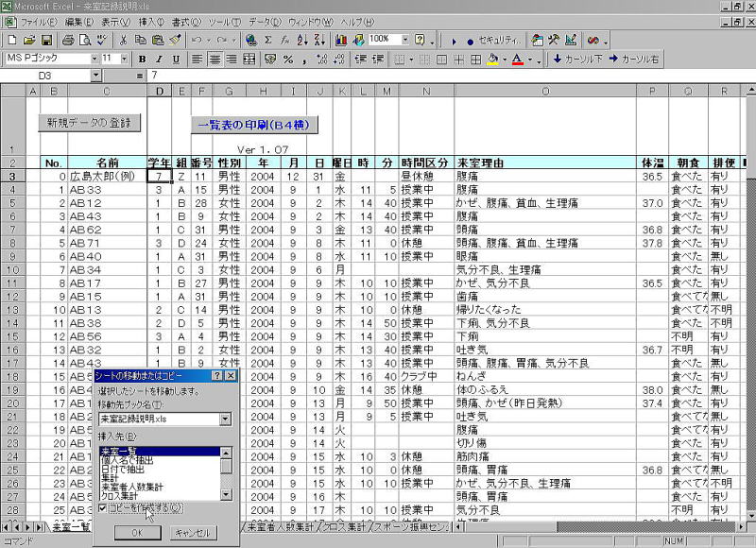Screen dimensions: 756x548
Task: Click dialog list scroll-down arrow
Action: coord(226,494)
